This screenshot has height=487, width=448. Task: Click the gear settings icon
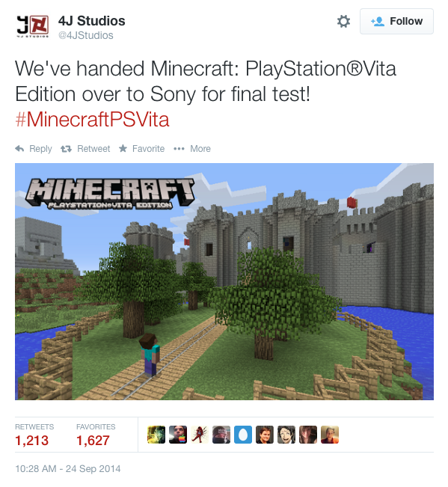point(343,22)
